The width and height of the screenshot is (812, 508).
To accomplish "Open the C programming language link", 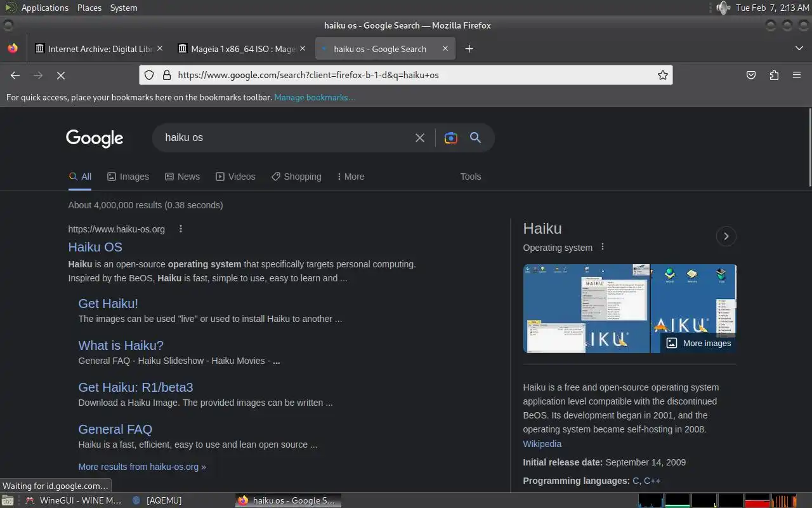I will (636, 481).
